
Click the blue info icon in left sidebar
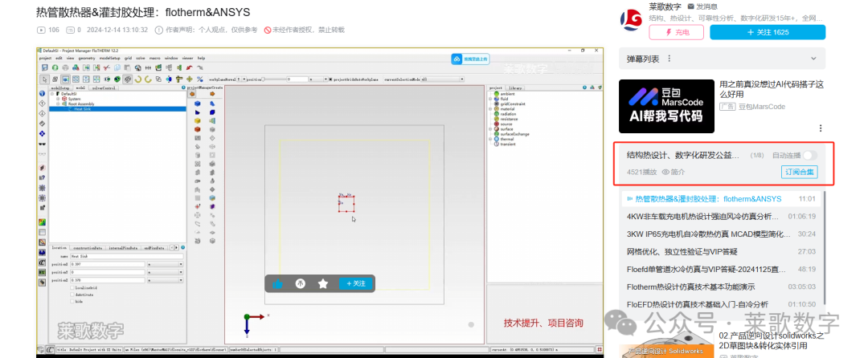[x=42, y=93]
